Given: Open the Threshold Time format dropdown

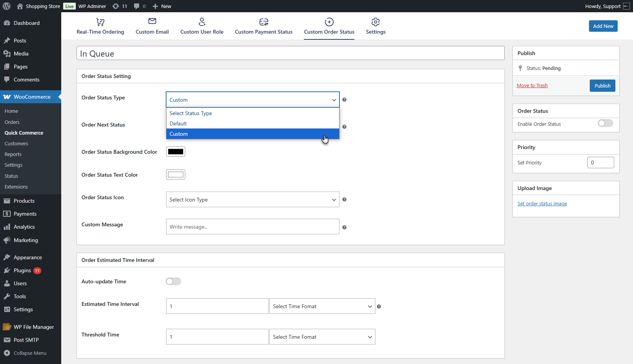Looking at the screenshot, I should point(322,337).
